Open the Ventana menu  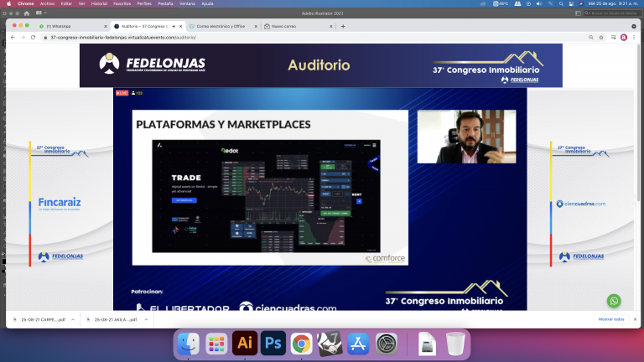(187, 3)
